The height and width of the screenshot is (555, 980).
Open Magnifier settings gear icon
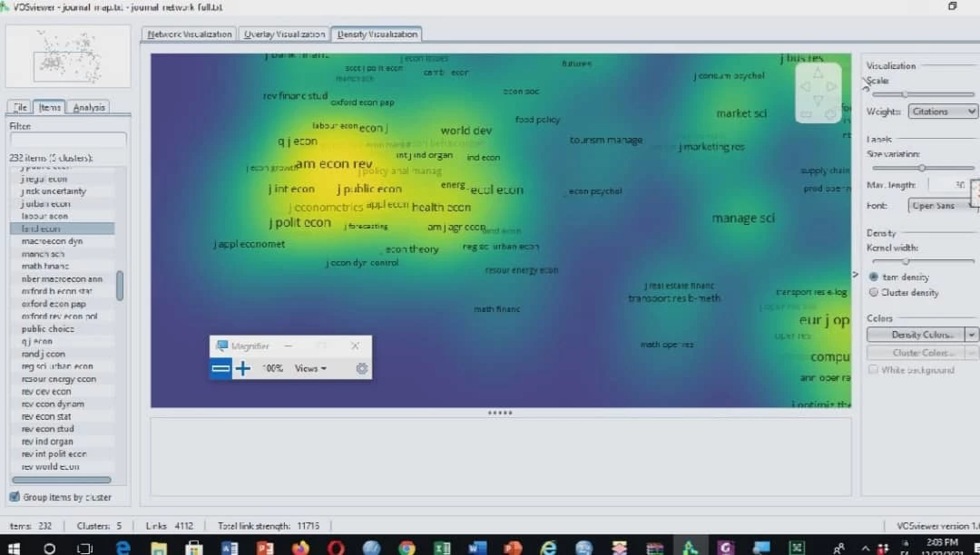(361, 368)
